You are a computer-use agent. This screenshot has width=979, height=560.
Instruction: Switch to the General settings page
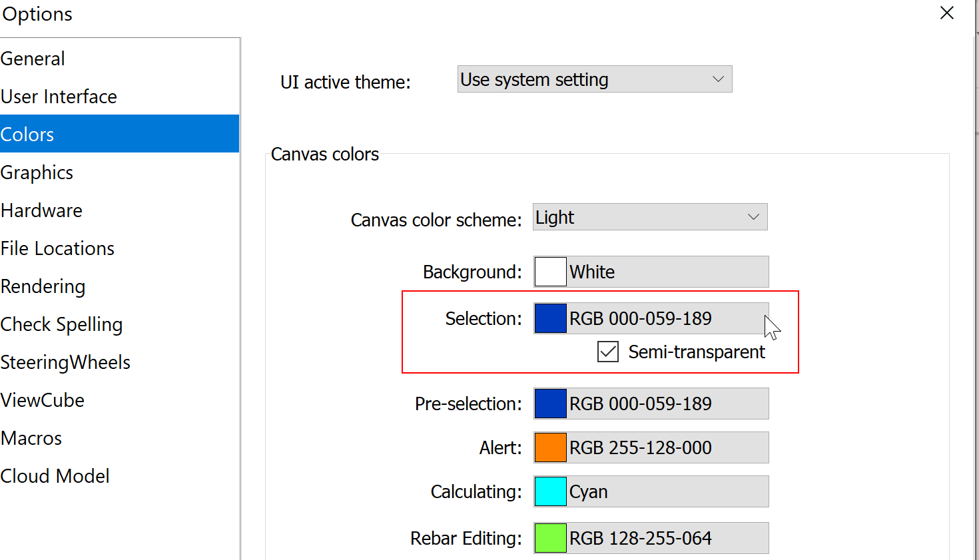pos(33,59)
